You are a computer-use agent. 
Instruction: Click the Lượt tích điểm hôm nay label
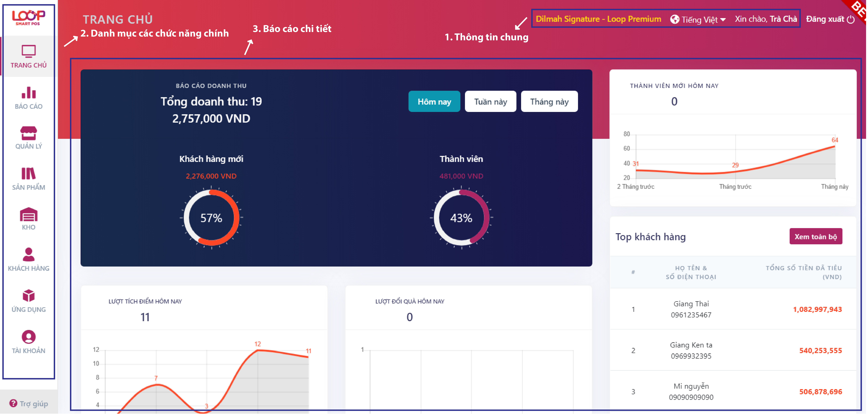pyautogui.click(x=145, y=301)
